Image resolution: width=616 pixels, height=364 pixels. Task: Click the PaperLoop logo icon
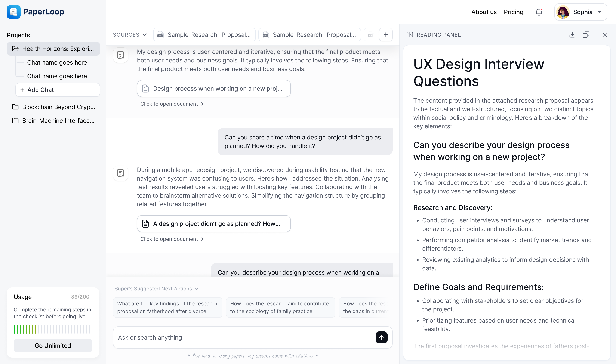[13, 12]
